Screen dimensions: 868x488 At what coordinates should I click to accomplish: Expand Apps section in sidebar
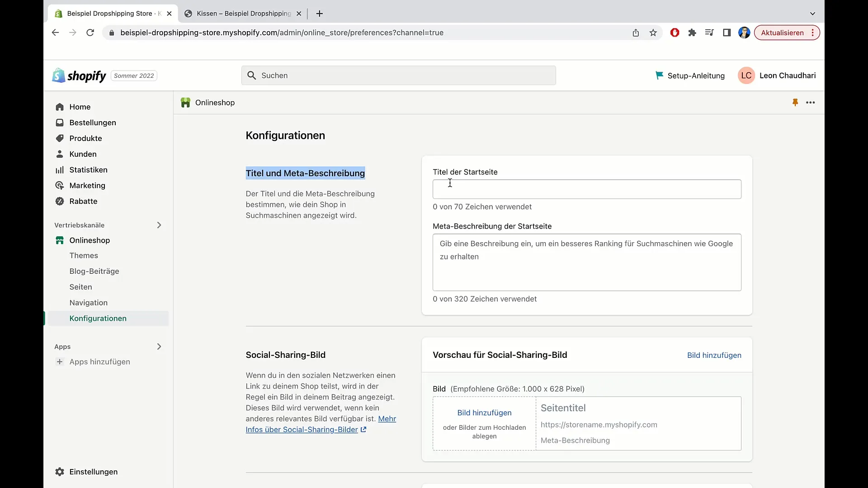(x=159, y=346)
